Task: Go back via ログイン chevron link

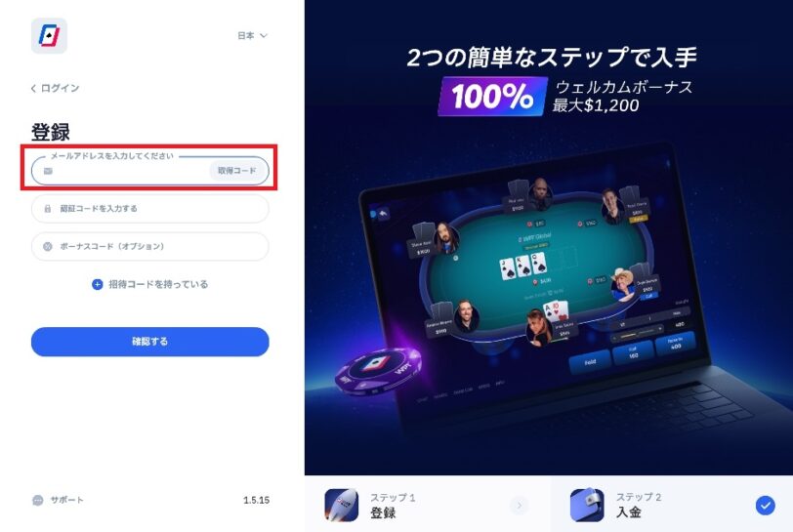Action: click(55, 88)
